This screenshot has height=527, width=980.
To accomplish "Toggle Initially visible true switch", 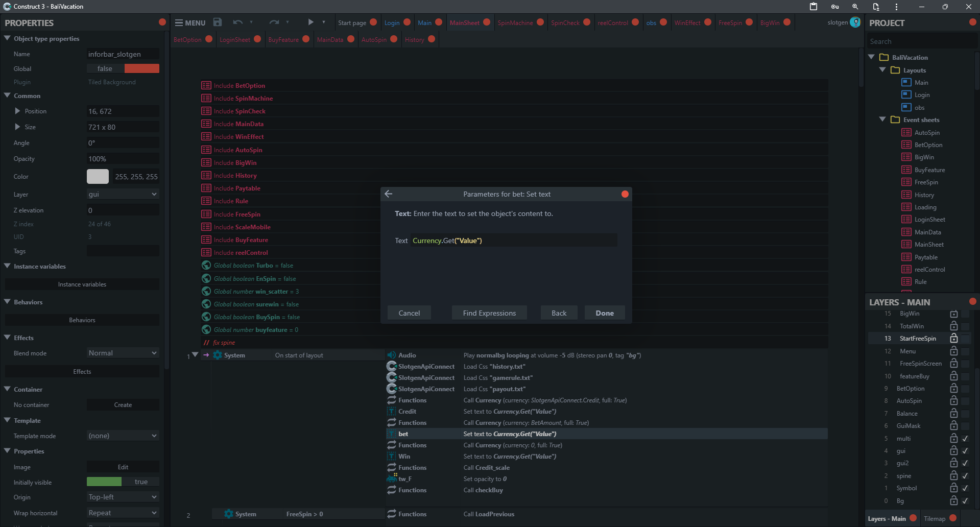I will 123,482.
